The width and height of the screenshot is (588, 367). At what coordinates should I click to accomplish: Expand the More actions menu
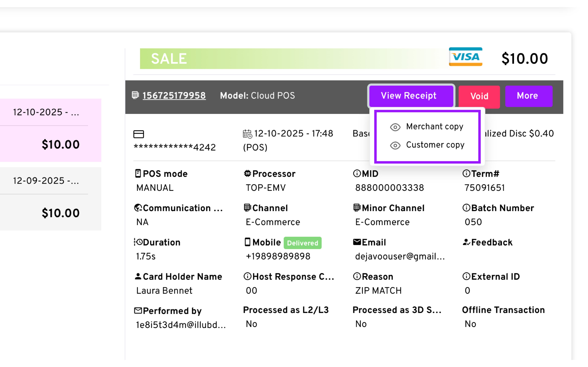click(528, 96)
